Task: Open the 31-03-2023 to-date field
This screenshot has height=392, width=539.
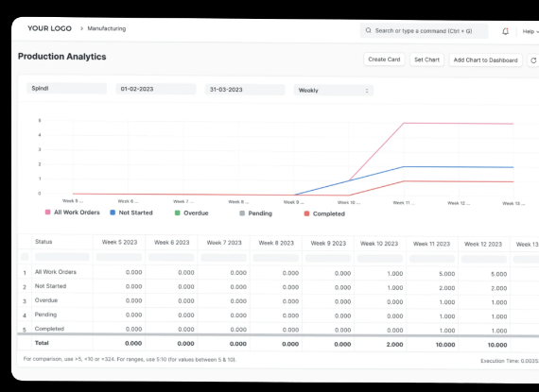Action: click(x=245, y=90)
